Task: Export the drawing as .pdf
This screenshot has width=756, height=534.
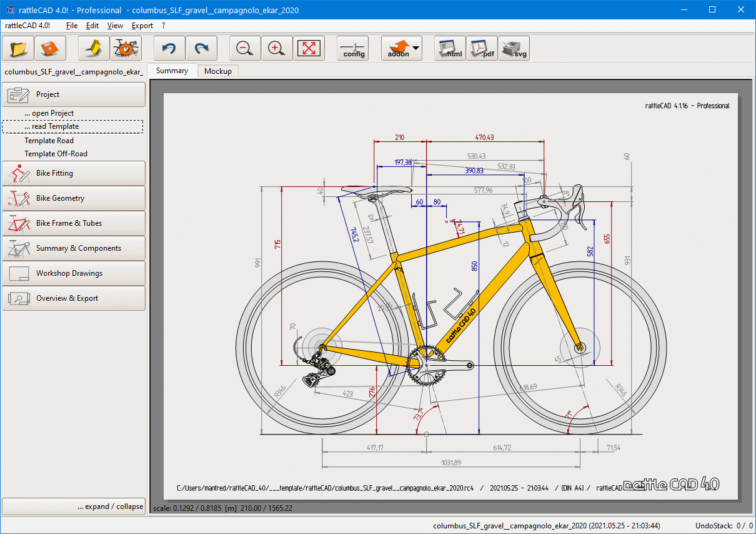Action: click(482, 48)
